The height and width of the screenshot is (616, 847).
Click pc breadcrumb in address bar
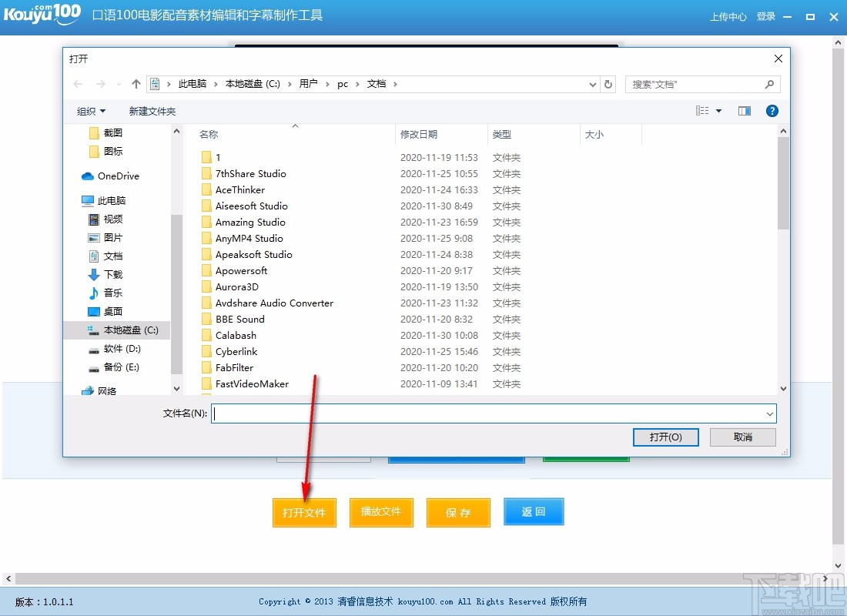coord(343,84)
